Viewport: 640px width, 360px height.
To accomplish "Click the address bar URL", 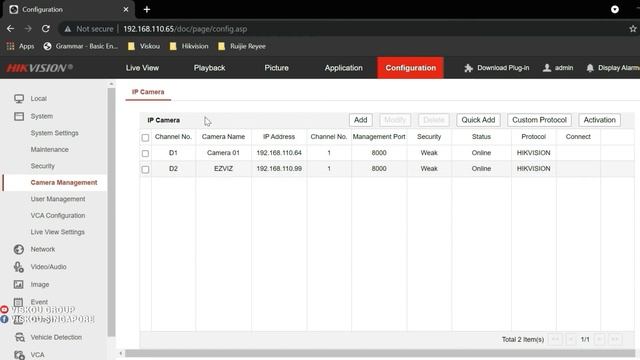I will point(185,29).
